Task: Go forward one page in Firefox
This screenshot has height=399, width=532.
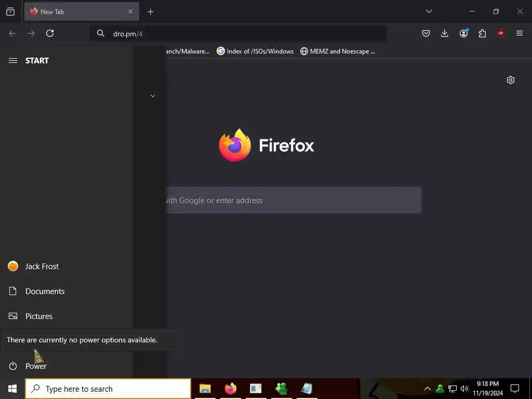Action: click(x=31, y=33)
